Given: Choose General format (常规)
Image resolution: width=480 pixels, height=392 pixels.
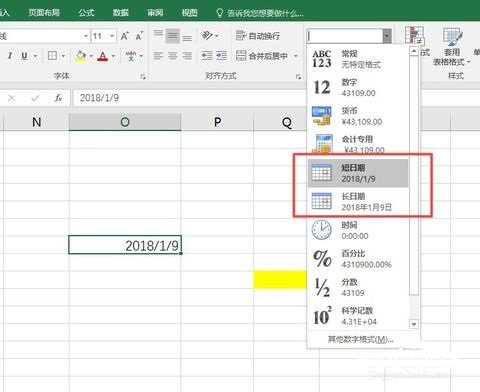Looking at the screenshot, I should 358,59.
